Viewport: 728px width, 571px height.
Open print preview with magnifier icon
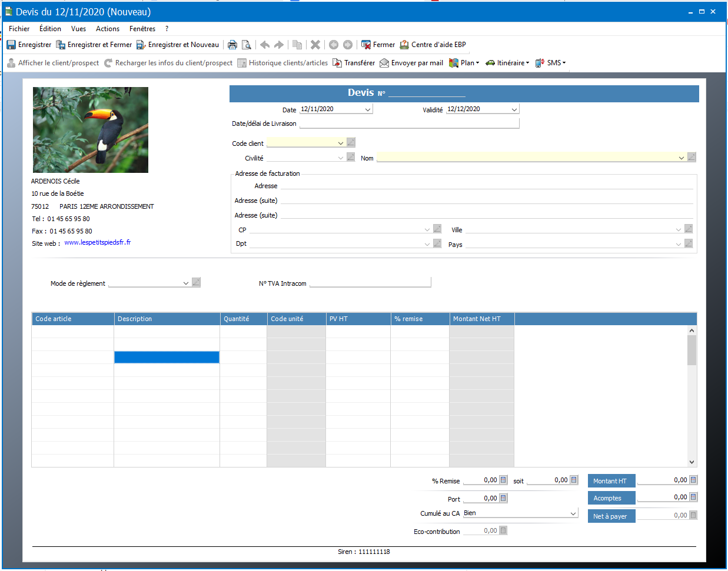[247, 45]
